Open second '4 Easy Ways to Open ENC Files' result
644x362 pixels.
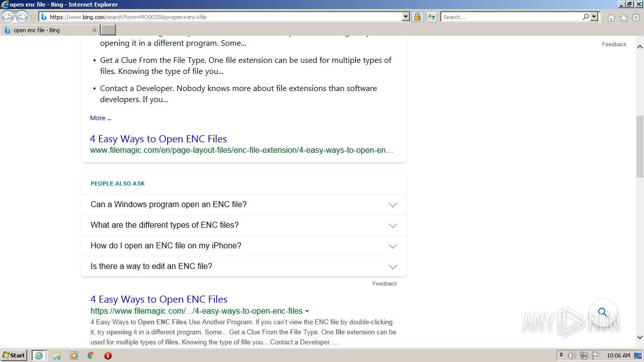point(159,299)
